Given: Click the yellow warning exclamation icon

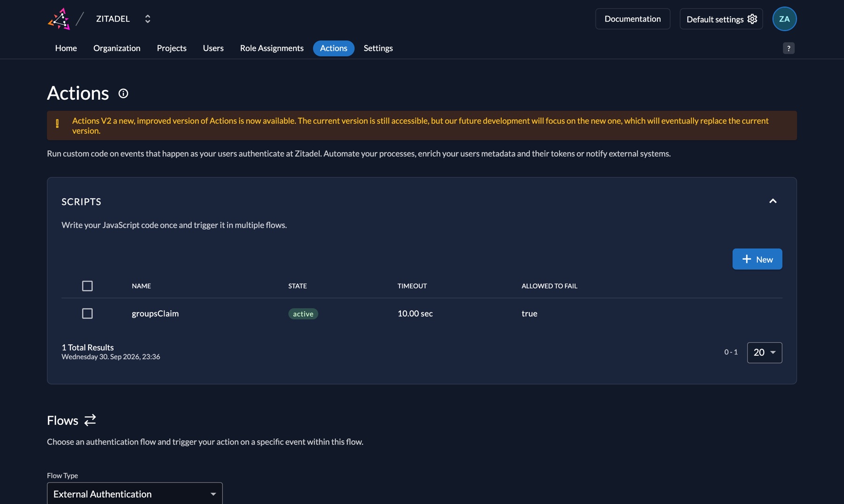Looking at the screenshot, I should pos(57,123).
